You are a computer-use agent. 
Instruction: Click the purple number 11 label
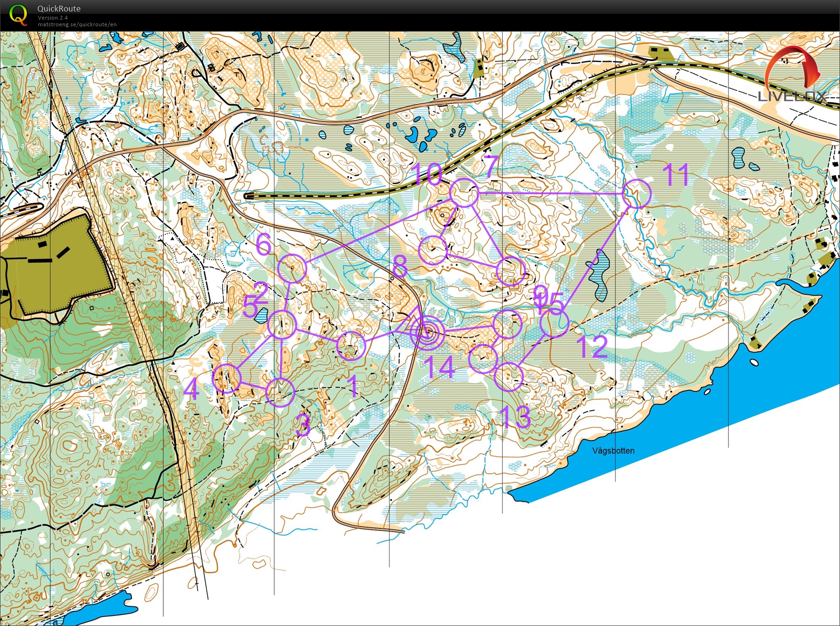[x=676, y=175]
